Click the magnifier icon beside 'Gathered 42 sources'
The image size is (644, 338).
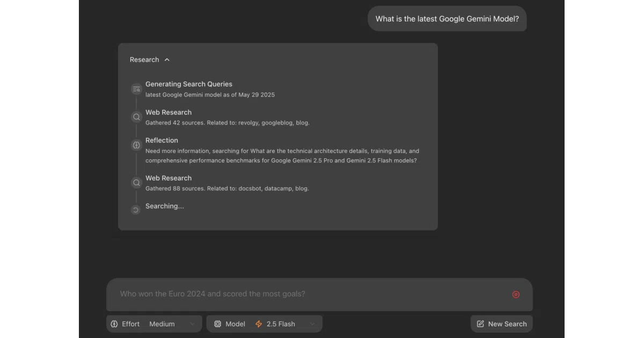[136, 117]
